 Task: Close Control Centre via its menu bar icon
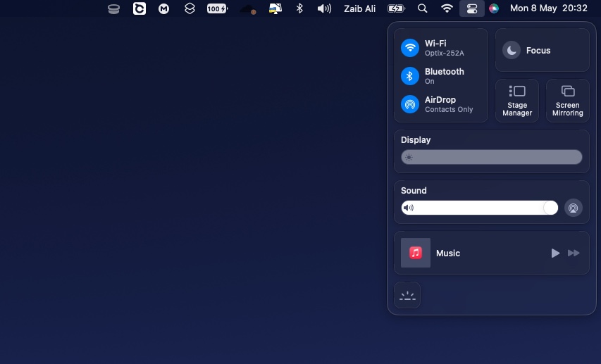tap(472, 8)
